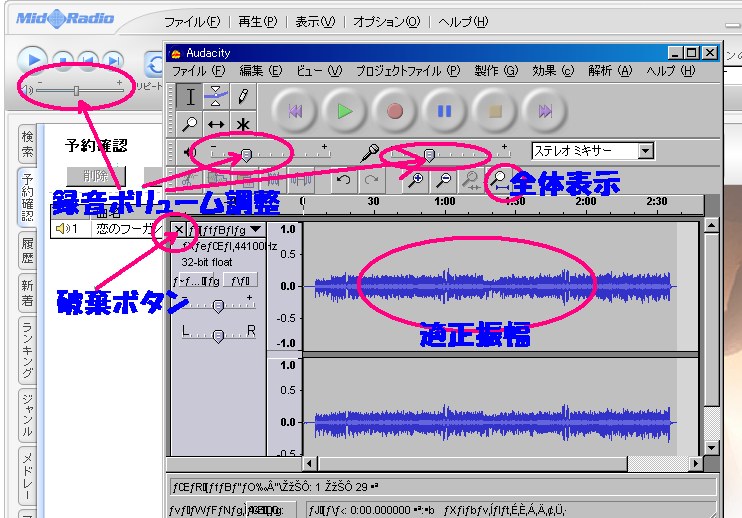
Task: Click Audacity Skip to Start button
Action: 295,111
